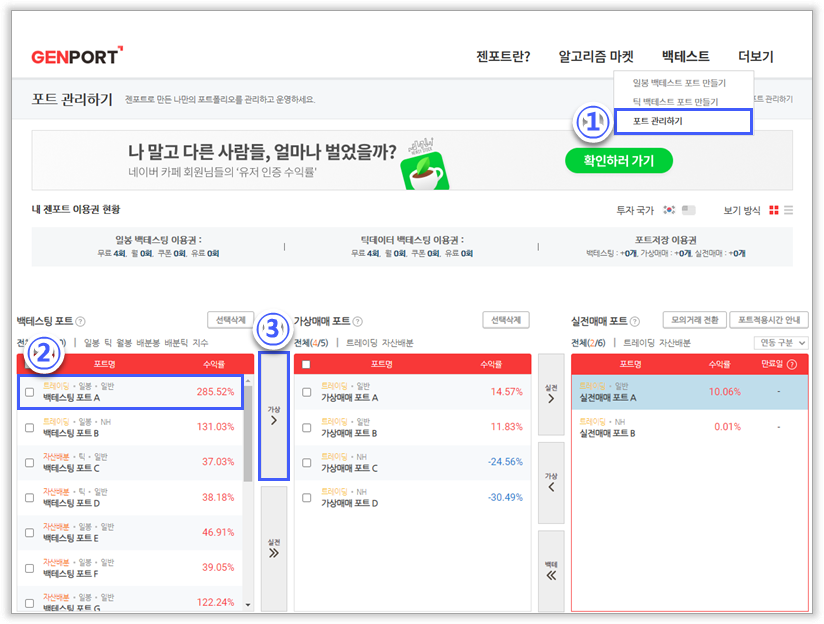
Task: Switch to grid view mode icon
Action: [x=773, y=210]
